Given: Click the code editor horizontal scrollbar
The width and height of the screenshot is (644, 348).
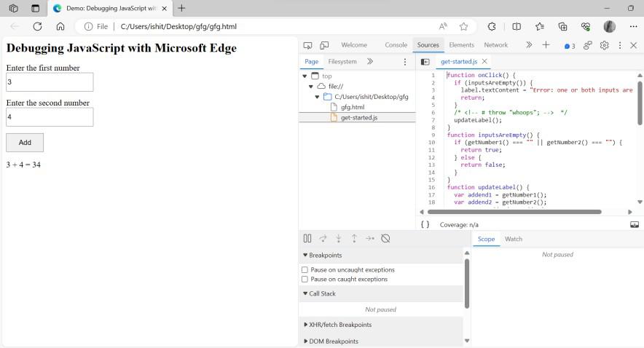Looking at the screenshot, I should pyautogui.click(x=514, y=212).
